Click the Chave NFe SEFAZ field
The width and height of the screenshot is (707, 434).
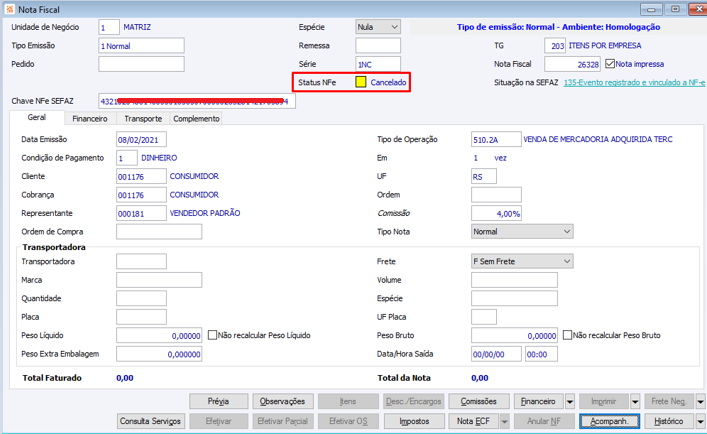click(197, 101)
